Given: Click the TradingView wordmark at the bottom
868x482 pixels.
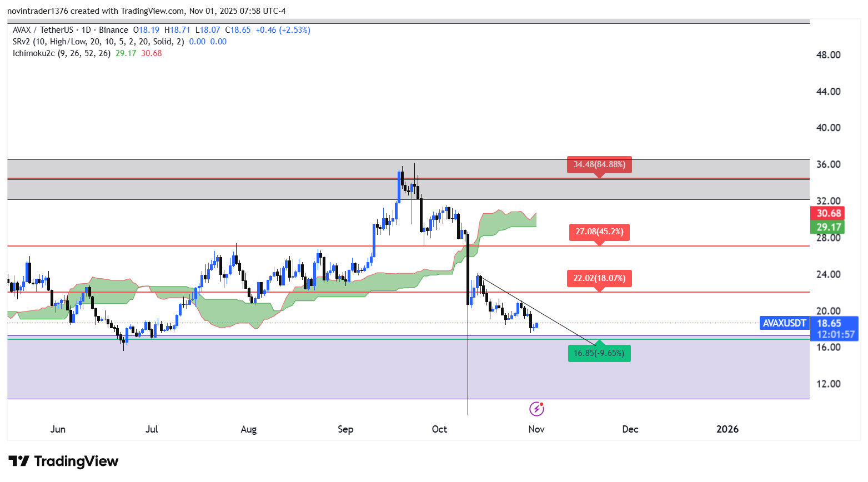Looking at the screenshot, I should coord(76,461).
